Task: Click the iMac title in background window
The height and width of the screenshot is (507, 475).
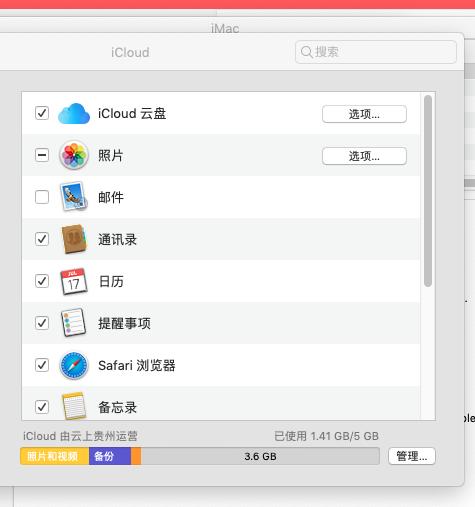Action: coord(225,28)
